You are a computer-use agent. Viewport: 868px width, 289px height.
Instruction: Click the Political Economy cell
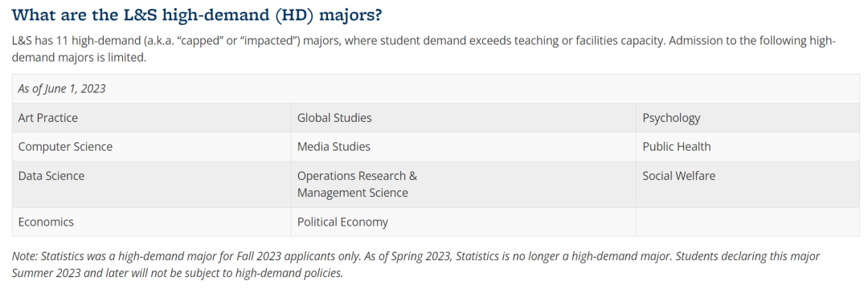(x=464, y=222)
